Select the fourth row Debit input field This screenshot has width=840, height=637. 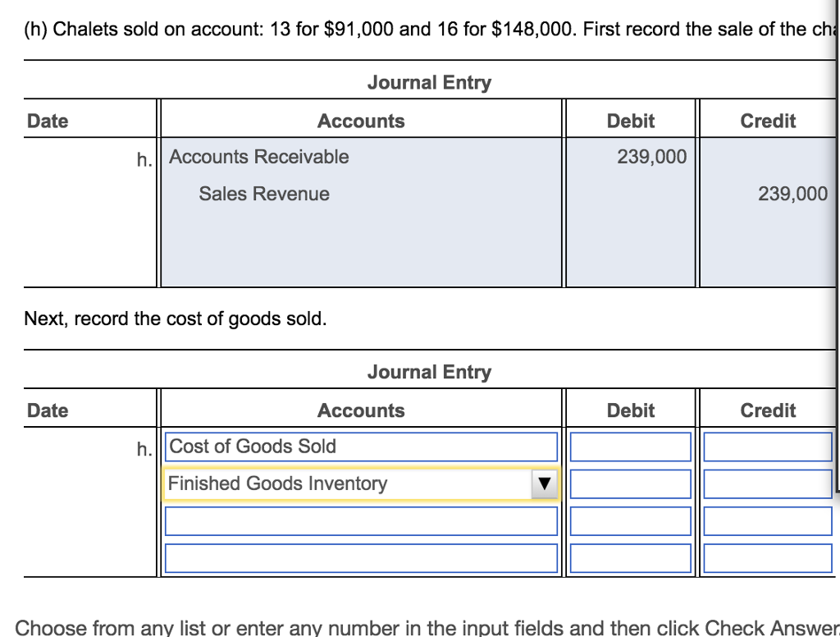click(630, 558)
